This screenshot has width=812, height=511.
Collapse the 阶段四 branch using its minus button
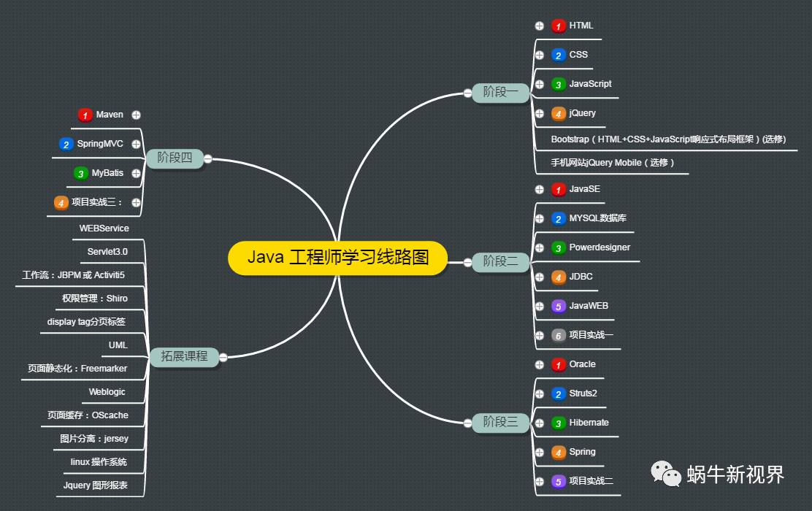(x=207, y=158)
